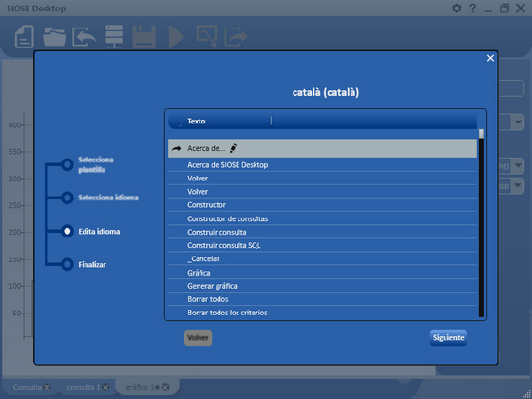Image resolution: width=532 pixels, height=399 pixels.
Task: Select the Finalizar step circle
Action: (x=67, y=264)
